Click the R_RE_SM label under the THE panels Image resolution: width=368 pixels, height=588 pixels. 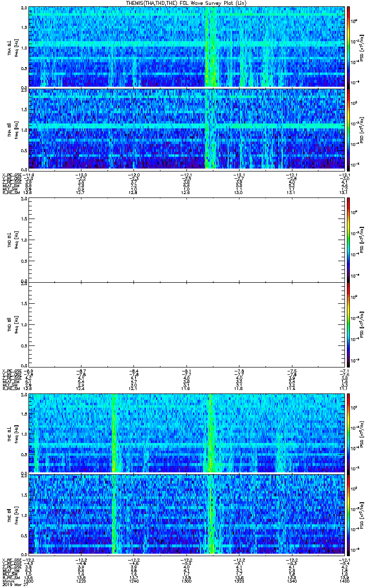point(10,578)
